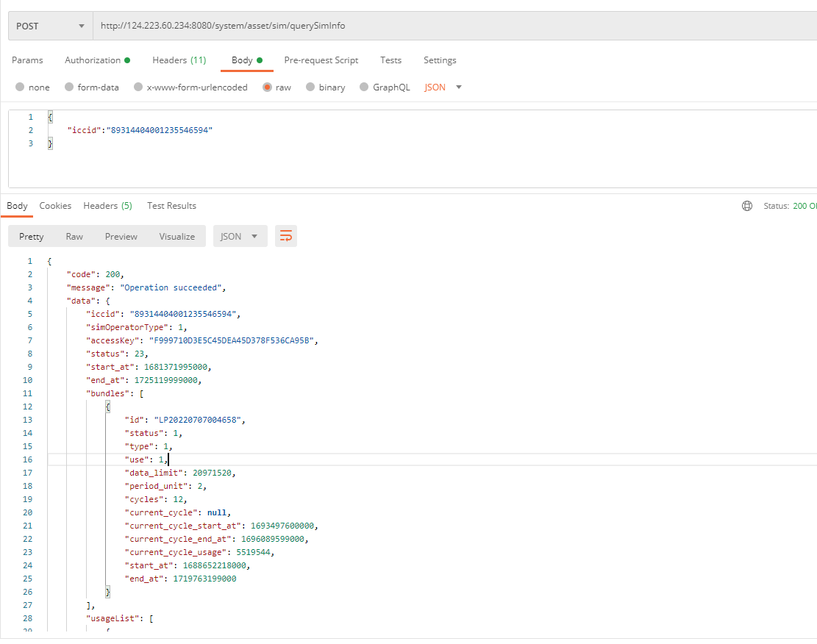The image size is (817, 644).
Task: Open the POST method dropdown
Action: click(x=50, y=26)
